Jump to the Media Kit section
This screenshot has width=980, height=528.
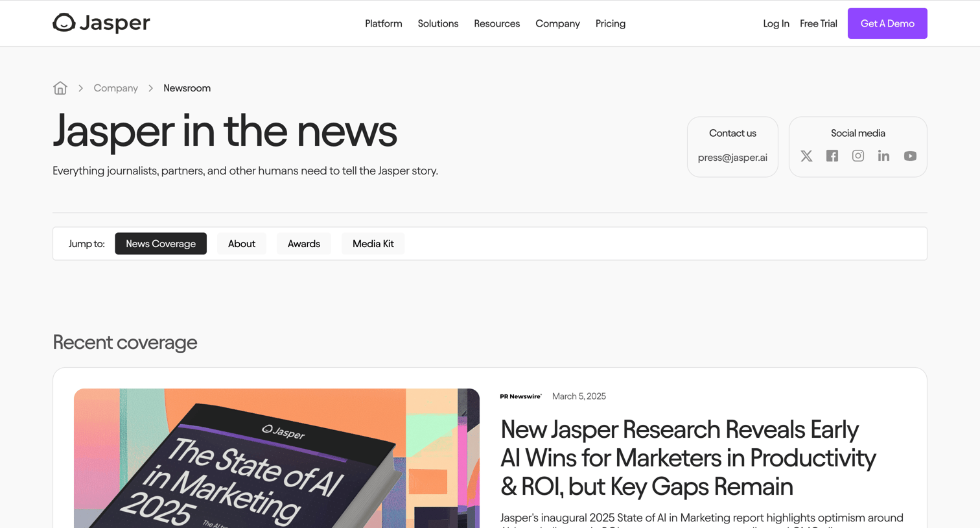373,244
